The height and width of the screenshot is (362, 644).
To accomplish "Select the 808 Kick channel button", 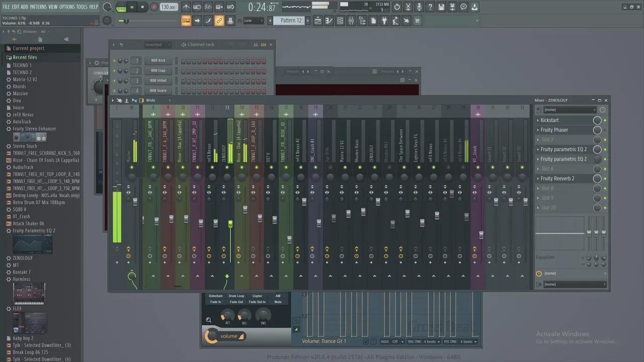I will (158, 60).
